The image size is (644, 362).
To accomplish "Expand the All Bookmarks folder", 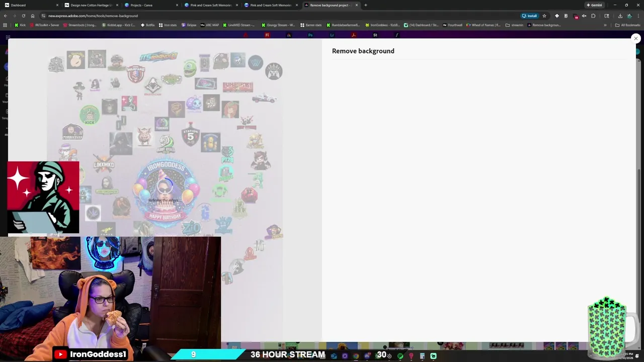I will tap(627, 25).
